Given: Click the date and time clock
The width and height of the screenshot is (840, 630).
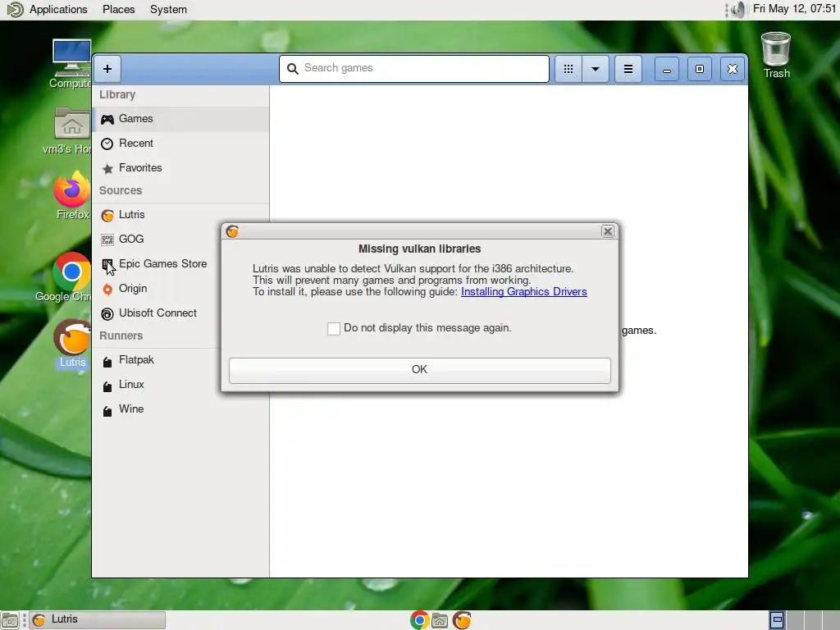Looking at the screenshot, I should [x=794, y=9].
